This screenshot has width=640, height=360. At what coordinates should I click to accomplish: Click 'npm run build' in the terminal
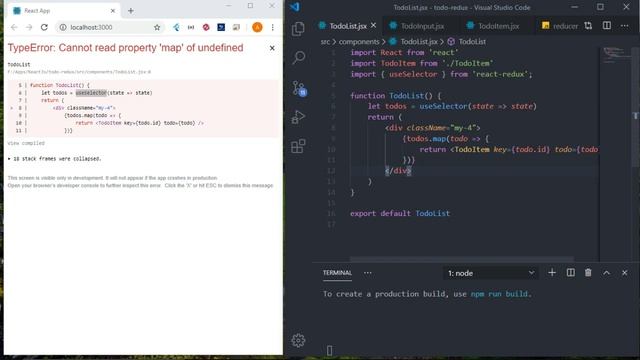click(x=500, y=294)
